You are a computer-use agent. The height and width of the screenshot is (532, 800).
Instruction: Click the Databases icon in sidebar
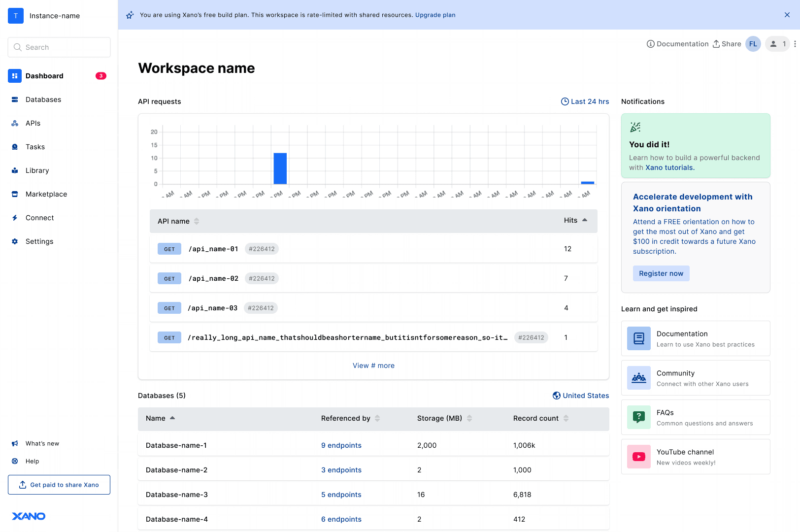[15, 100]
